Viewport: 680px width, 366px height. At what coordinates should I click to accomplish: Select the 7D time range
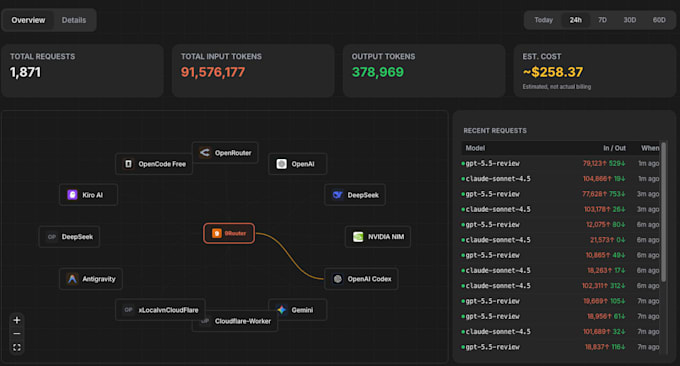tap(602, 20)
